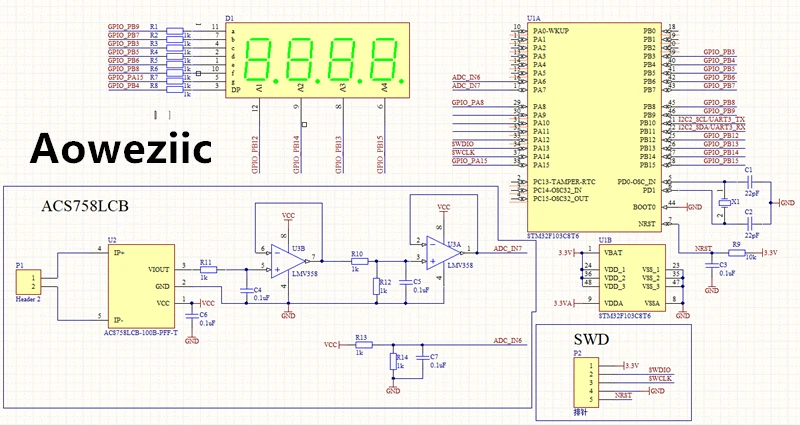Click the GND symbol below C6
This screenshot has width=800, height=425.
tap(192, 338)
